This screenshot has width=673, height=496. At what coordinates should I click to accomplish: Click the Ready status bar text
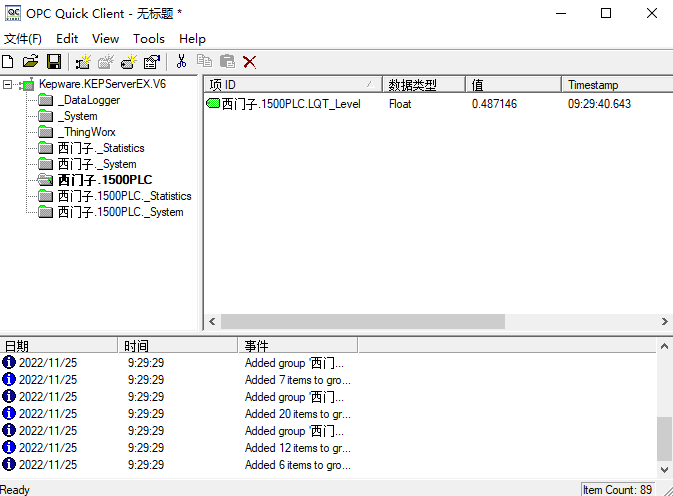[15, 490]
